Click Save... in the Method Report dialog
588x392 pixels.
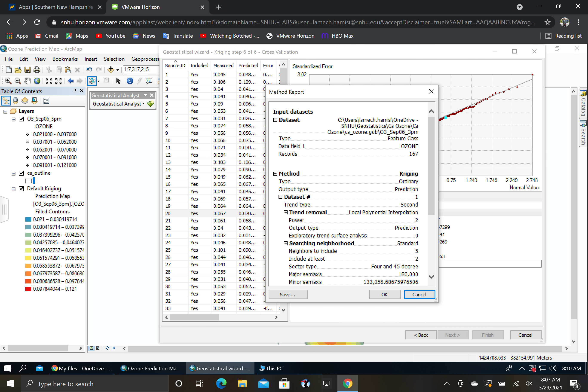pos(288,294)
